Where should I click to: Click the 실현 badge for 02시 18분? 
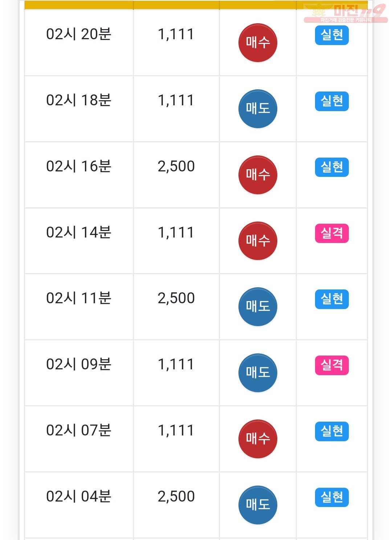[x=332, y=101]
